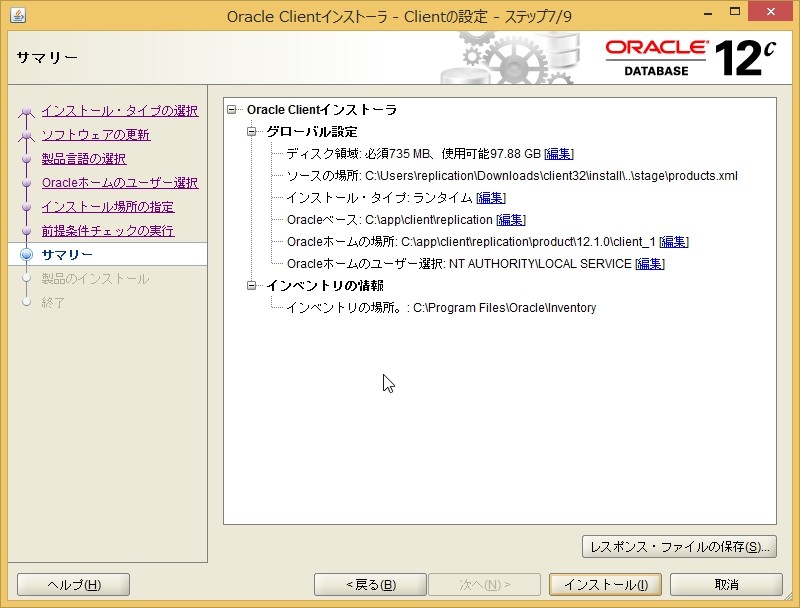Viewport: 800px width, 608px height.
Task: Go to Oracleホームのユーザー選択 step in sidebar
Action: coord(120,183)
